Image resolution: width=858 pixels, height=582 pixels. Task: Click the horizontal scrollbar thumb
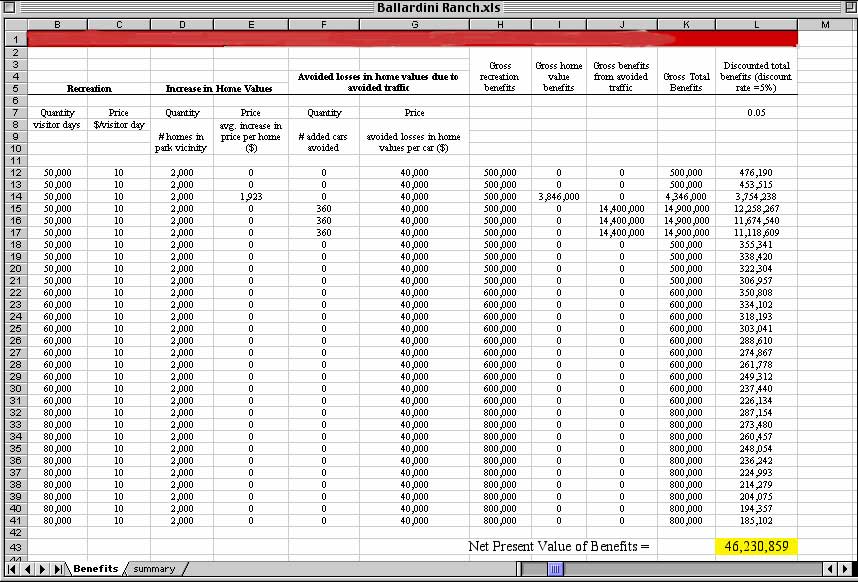click(555, 569)
